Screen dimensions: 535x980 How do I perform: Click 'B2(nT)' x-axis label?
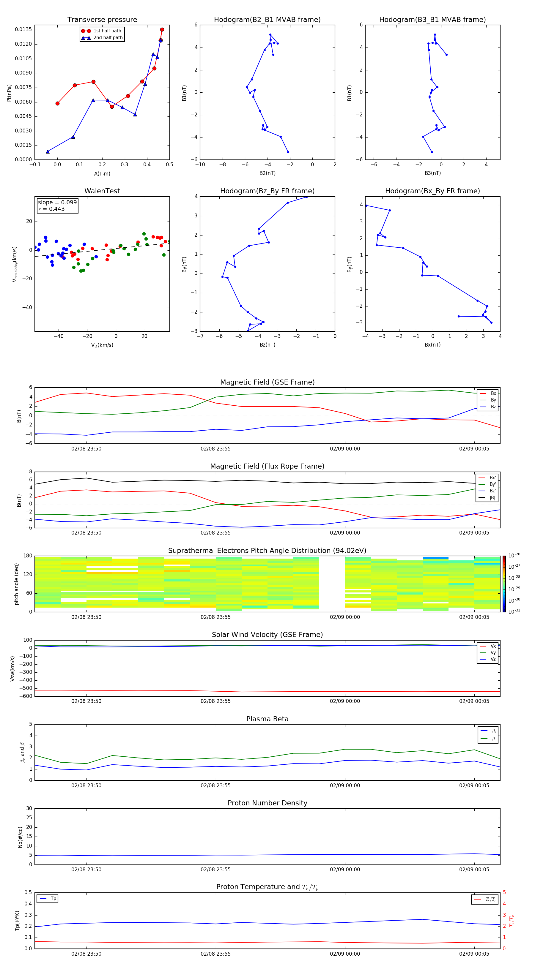coord(267,173)
